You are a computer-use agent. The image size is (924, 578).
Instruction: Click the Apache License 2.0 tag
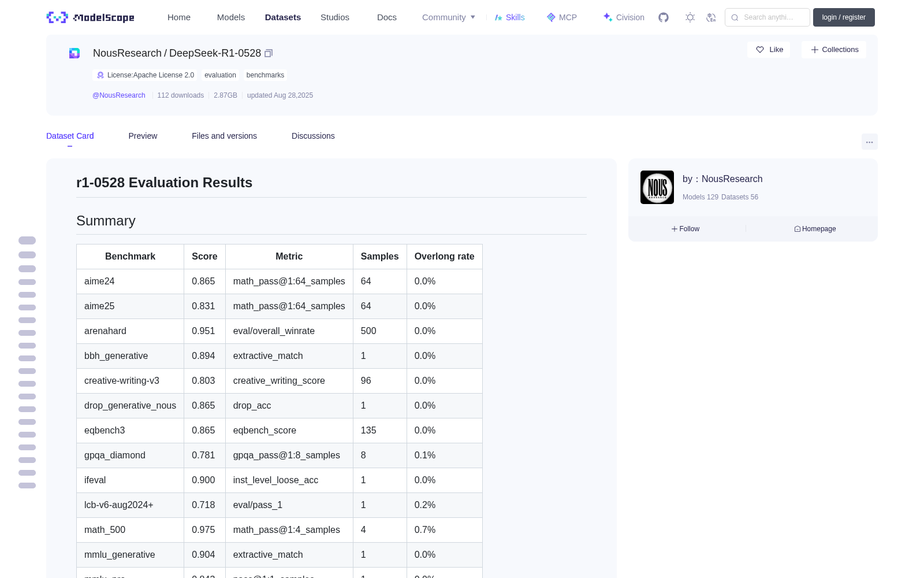tap(145, 75)
